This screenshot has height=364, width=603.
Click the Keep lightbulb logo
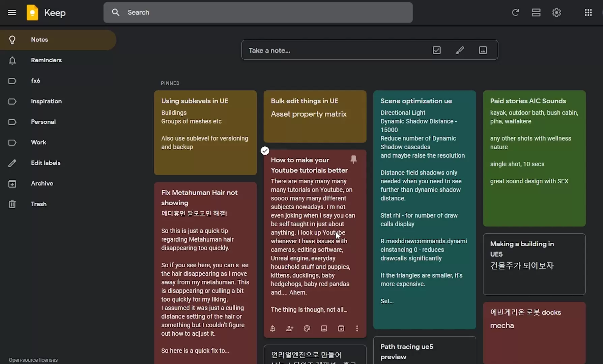click(32, 12)
